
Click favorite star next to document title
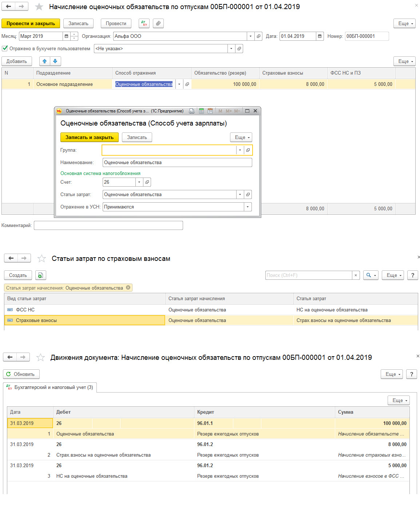[x=39, y=7]
